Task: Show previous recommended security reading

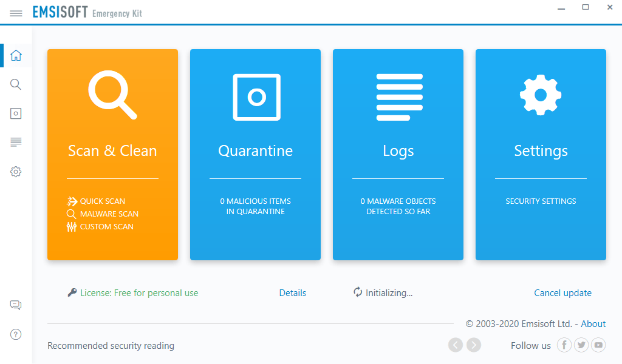Action: coord(456,345)
